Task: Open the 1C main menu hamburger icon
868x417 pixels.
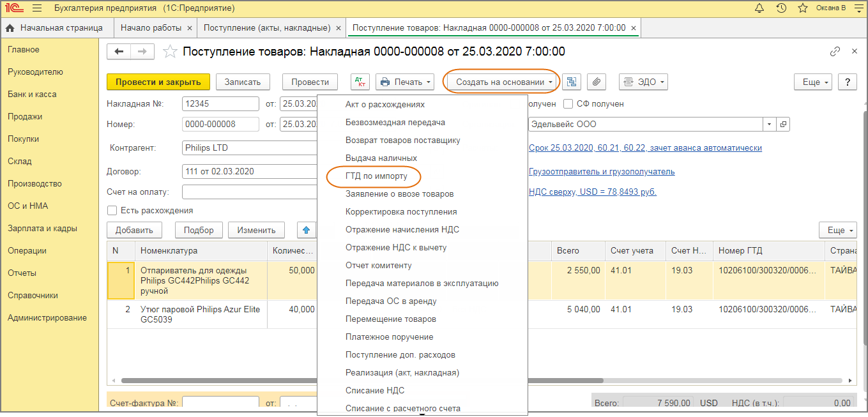Action: (37, 8)
